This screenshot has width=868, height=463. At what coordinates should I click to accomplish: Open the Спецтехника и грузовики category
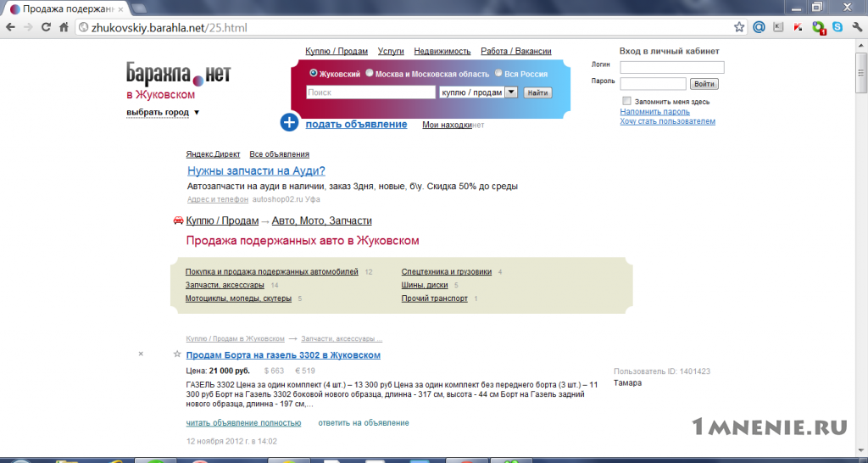[446, 271]
